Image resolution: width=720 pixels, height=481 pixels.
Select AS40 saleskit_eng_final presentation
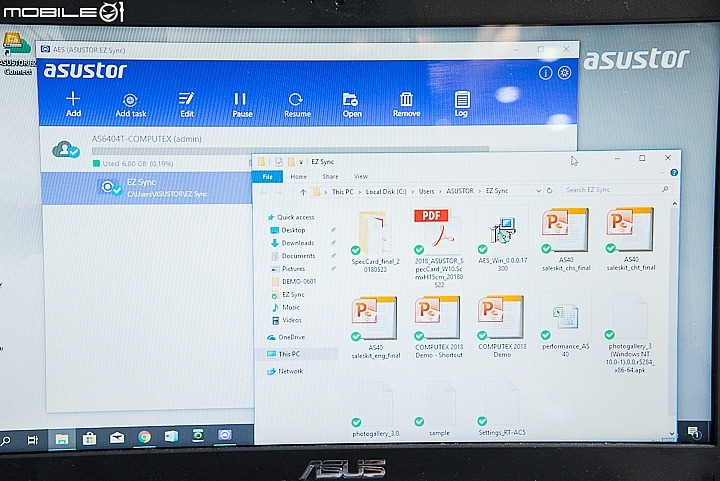(x=375, y=328)
